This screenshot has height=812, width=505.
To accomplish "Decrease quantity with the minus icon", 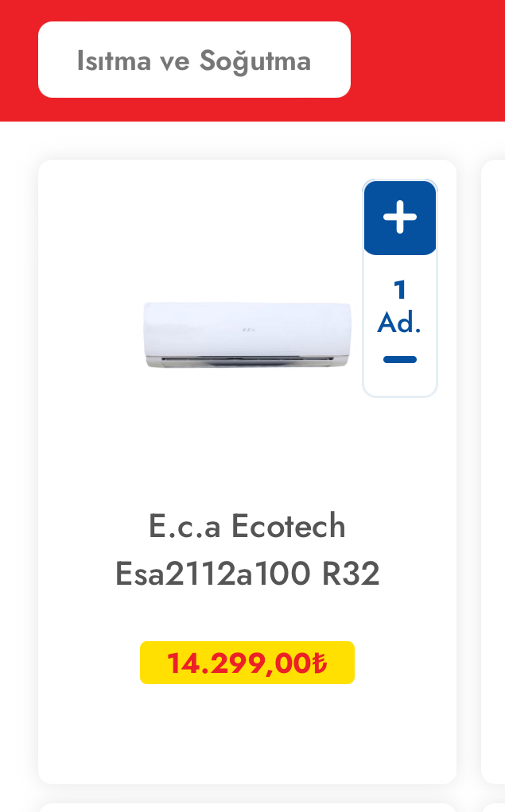I will (x=400, y=360).
